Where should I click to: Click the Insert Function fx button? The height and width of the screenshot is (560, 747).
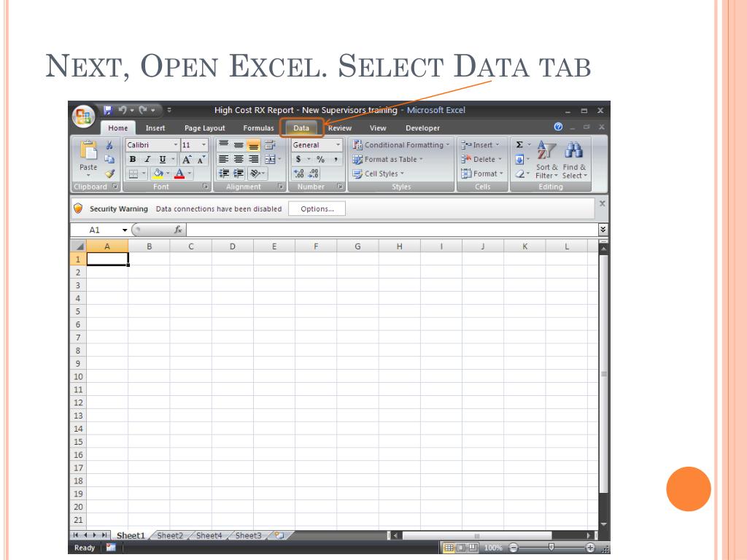point(178,230)
